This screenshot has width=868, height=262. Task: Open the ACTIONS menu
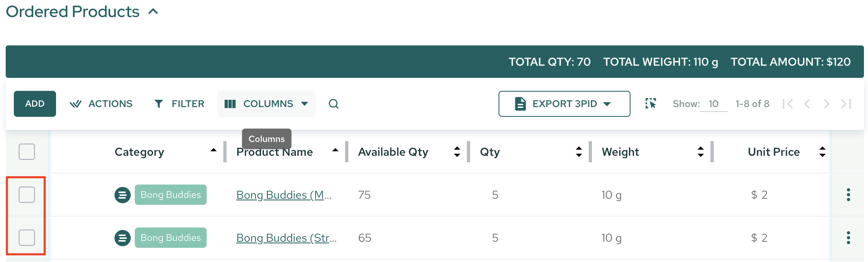(101, 104)
